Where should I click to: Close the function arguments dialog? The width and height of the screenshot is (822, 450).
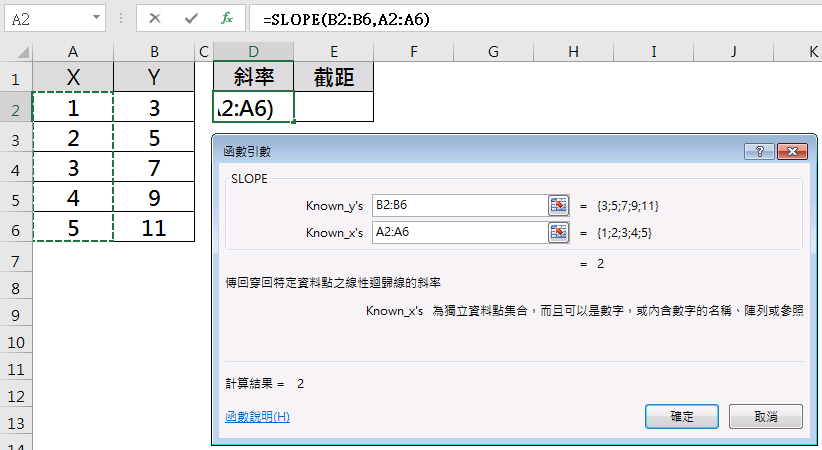tap(791, 151)
